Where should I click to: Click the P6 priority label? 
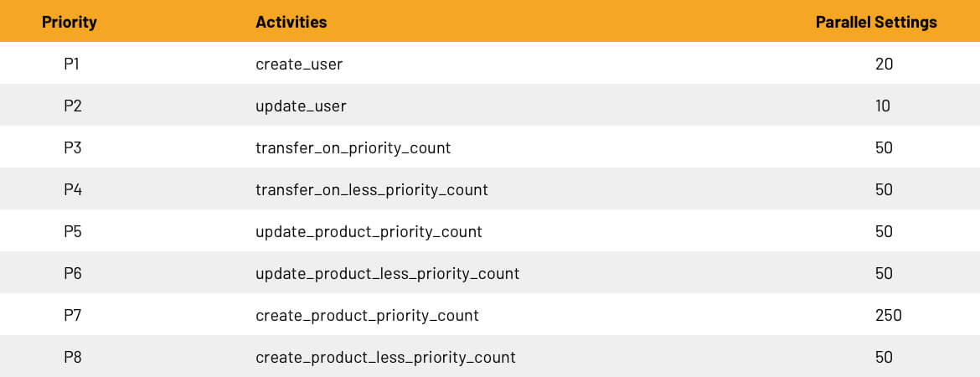[x=73, y=273]
